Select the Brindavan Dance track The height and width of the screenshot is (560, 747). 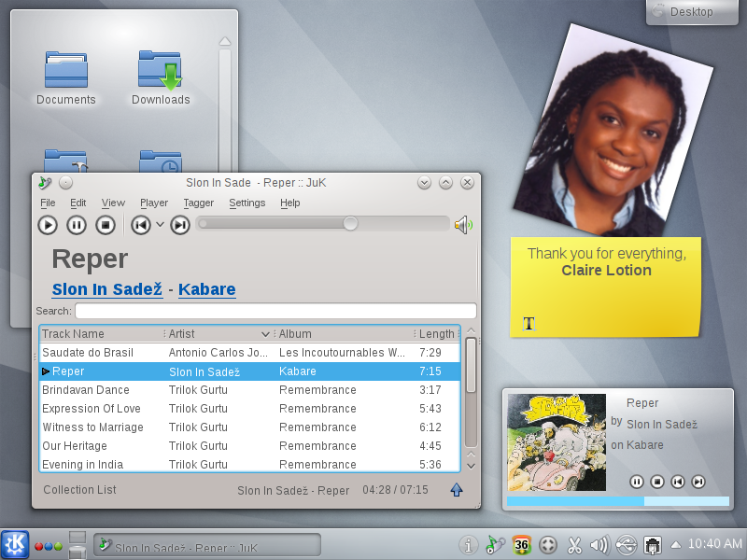(x=249, y=390)
